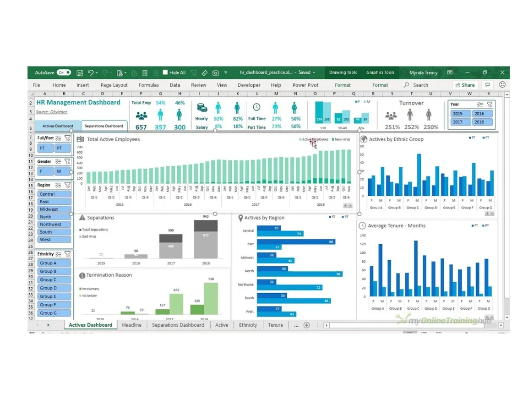This screenshot has height=399, width=532.
Task: Open the Comments pane via the comment icon
Action: pyautogui.click(x=488, y=85)
